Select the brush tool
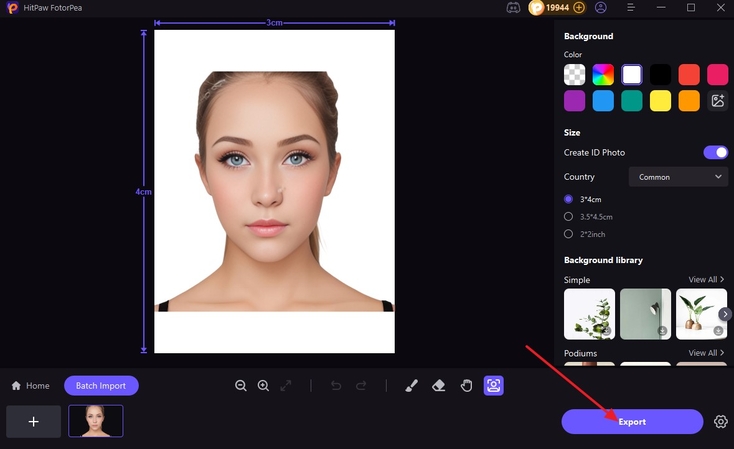This screenshot has width=734, height=449. pyautogui.click(x=411, y=386)
